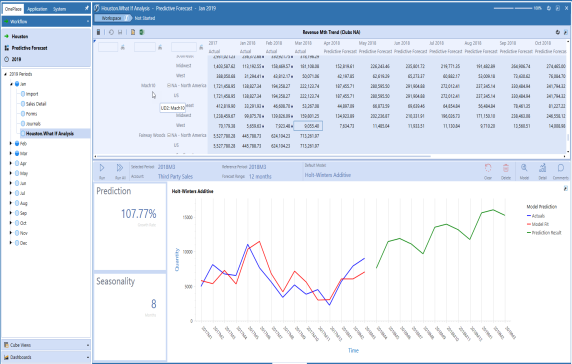Click the horizontal scrollbar under the grid
This screenshot has height=364, width=572.
coord(263,156)
